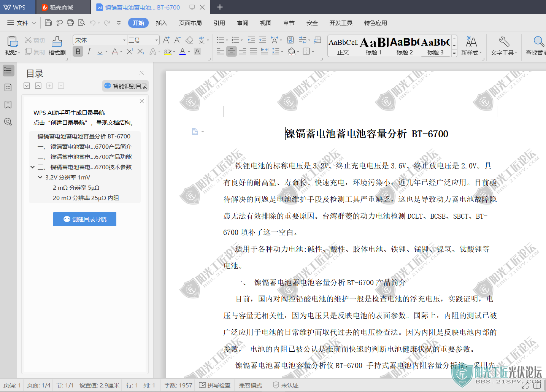Click the Chapter navigation icon in left sidebar

coord(8,87)
